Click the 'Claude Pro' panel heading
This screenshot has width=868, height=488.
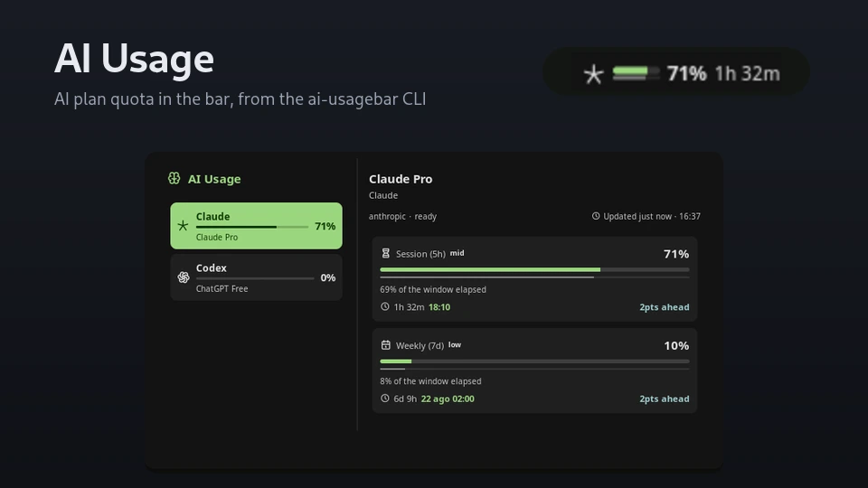(401, 179)
